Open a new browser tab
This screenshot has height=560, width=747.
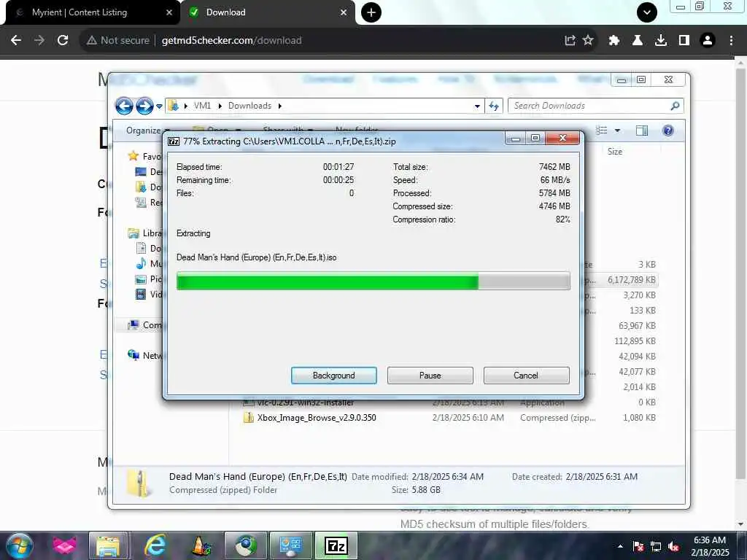coord(371,12)
